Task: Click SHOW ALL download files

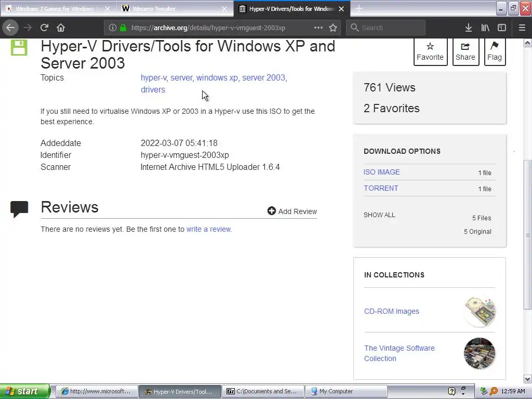Action: coord(379,215)
